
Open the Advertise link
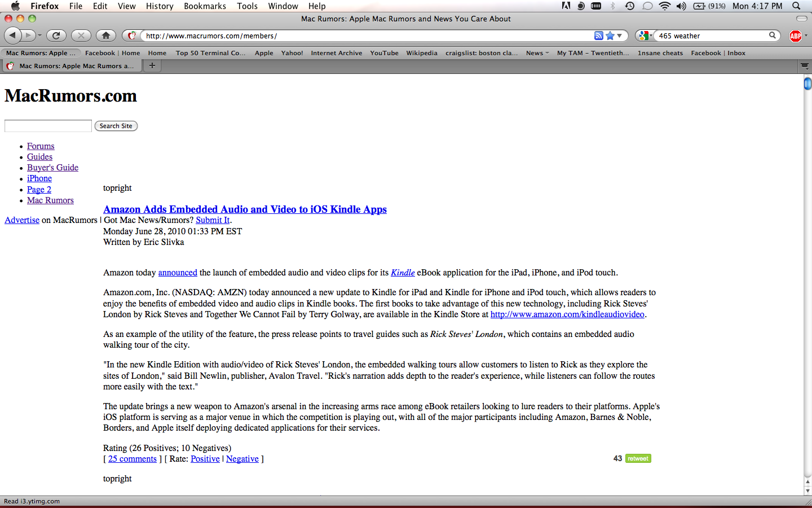(22, 220)
